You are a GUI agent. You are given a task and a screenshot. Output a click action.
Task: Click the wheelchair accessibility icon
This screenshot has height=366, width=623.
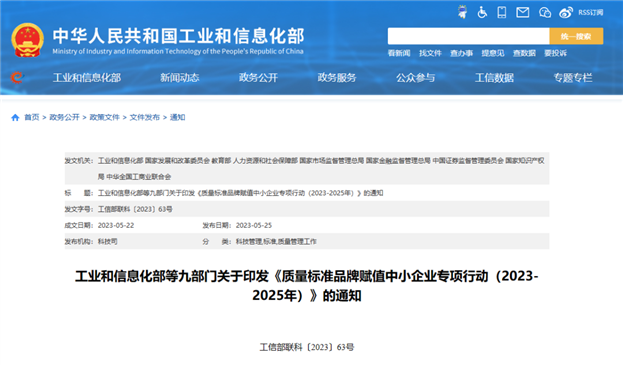pyautogui.click(x=482, y=12)
